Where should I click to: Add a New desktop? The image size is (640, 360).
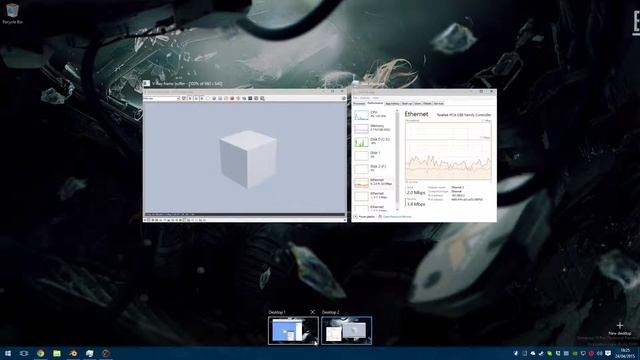(x=620, y=328)
